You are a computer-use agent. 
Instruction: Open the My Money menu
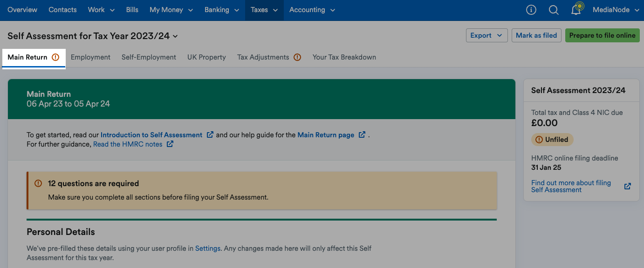(x=171, y=10)
